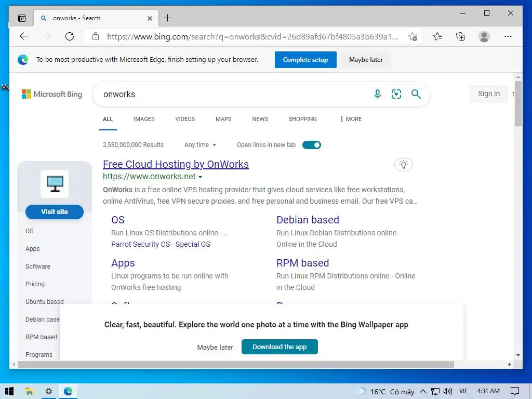Click Complete setup button
532x399 pixels.
coord(305,60)
